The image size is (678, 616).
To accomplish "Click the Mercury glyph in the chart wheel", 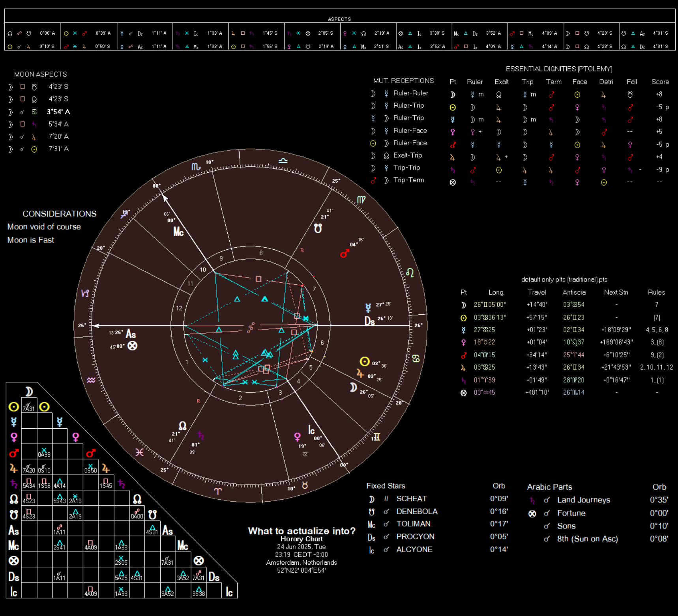I will click(368, 308).
